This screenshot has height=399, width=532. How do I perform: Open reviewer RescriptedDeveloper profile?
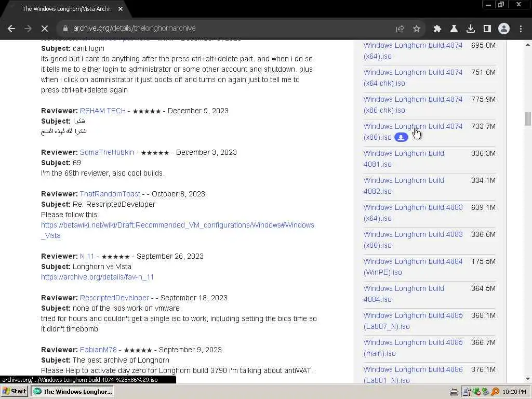coord(114,298)
